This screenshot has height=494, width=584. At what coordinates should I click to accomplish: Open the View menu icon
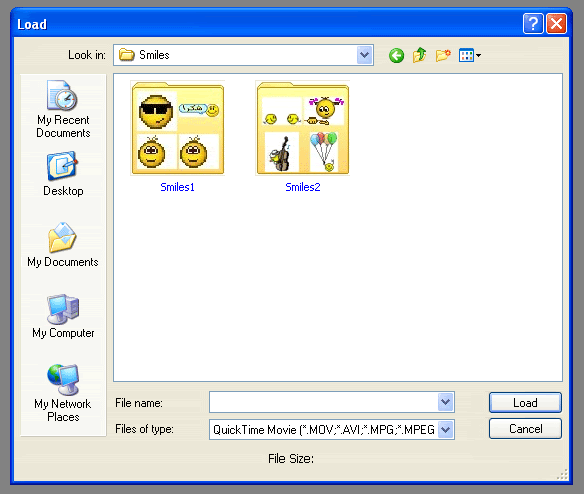click(469, 56)
